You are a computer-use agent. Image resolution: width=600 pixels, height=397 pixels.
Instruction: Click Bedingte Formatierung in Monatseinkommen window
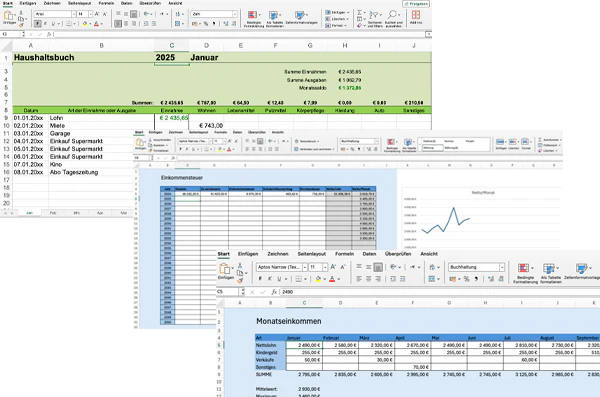(525, 273)
